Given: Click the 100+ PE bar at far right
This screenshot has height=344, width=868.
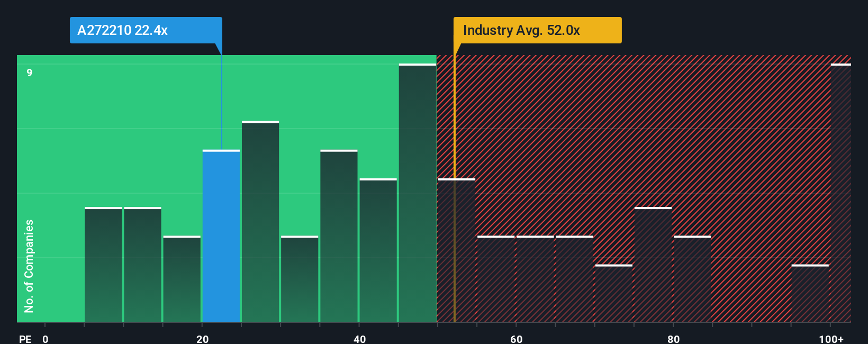Looking at the screenshot, I should coord(841,193).
